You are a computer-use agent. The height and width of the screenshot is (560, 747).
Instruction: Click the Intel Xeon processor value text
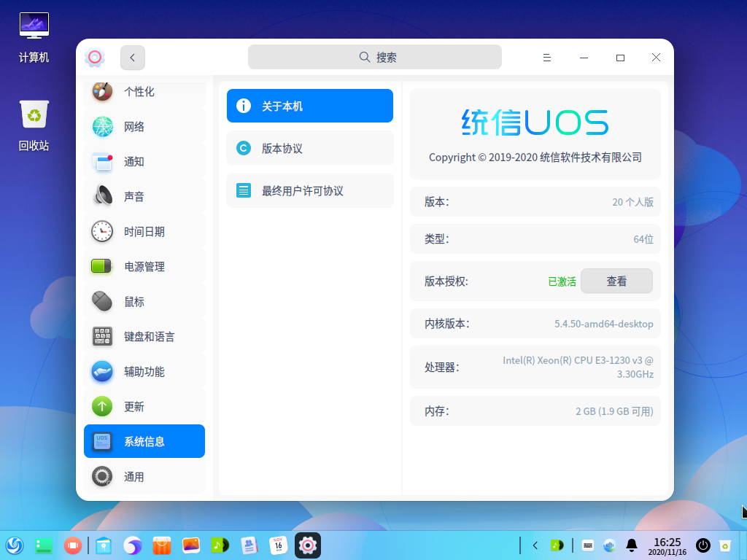578,367
